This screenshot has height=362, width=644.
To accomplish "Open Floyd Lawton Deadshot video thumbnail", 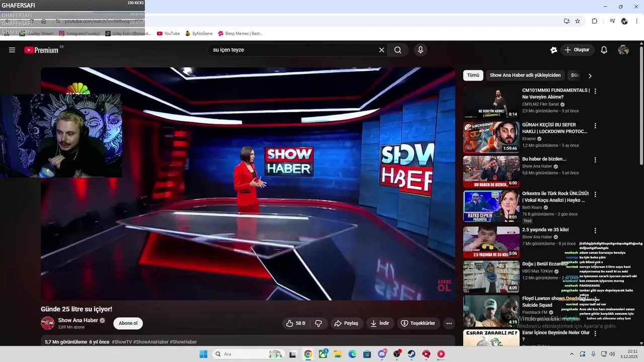I will (492, 311).
